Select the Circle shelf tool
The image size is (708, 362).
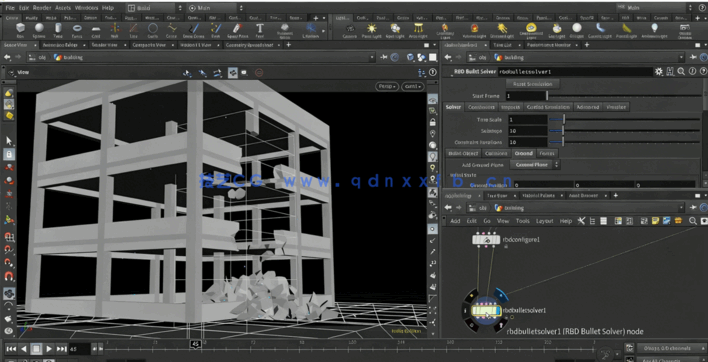(x=153, y=30)
